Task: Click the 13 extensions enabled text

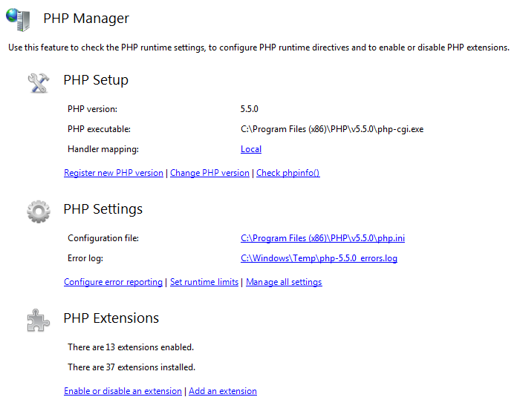Action: 131,347
